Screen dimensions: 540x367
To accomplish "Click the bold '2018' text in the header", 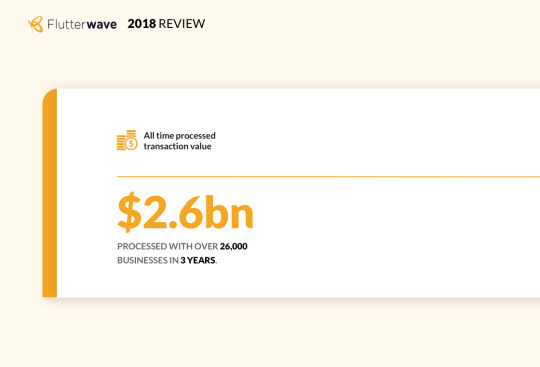I will point(142,24).
